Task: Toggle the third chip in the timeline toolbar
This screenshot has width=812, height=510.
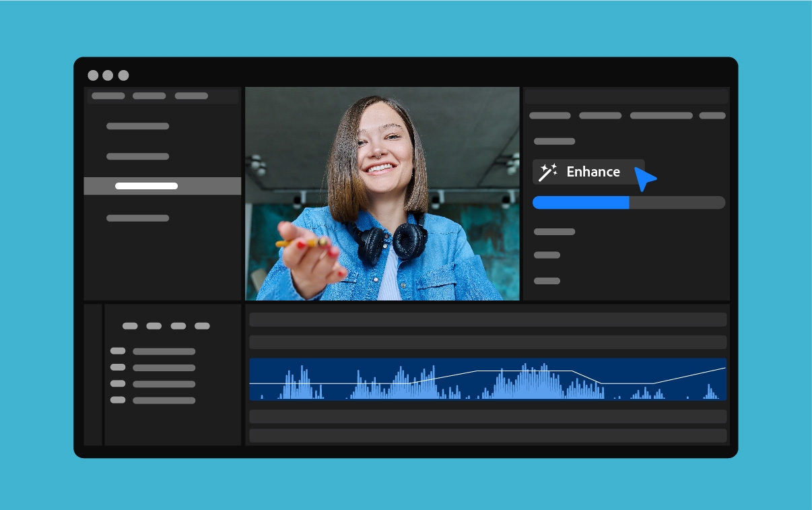Action: (x=177, y=325)
